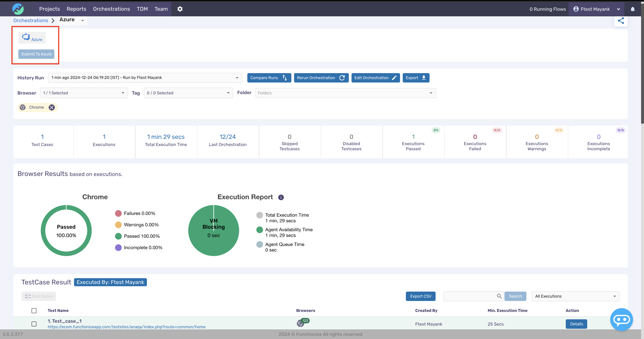Click the Export CSV button

click(x=420, y=296)
